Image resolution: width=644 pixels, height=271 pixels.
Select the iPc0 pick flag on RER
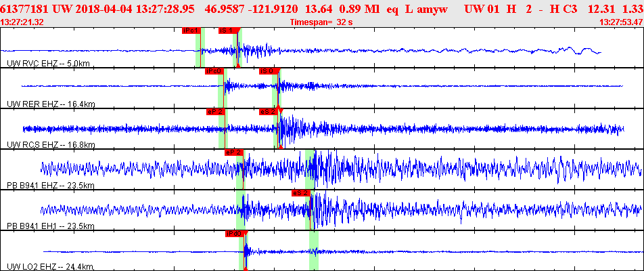coord(214,71)
